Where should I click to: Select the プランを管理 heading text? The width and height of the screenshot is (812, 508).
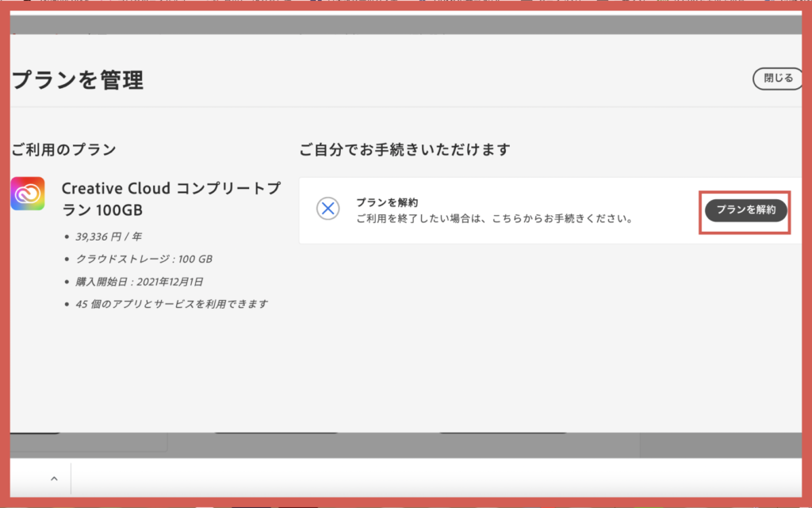pyautogui.click(x=78, y=80)
